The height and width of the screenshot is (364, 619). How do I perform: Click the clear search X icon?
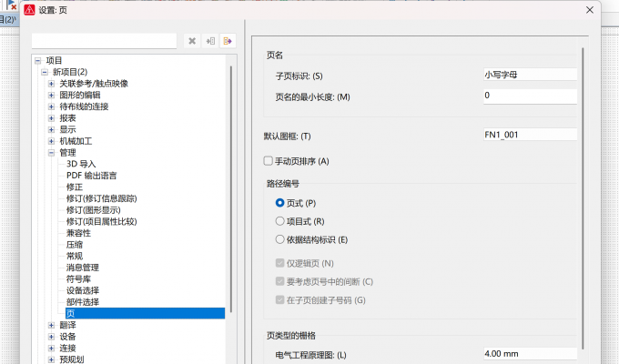pyautogui.click(x=192, y=41)
